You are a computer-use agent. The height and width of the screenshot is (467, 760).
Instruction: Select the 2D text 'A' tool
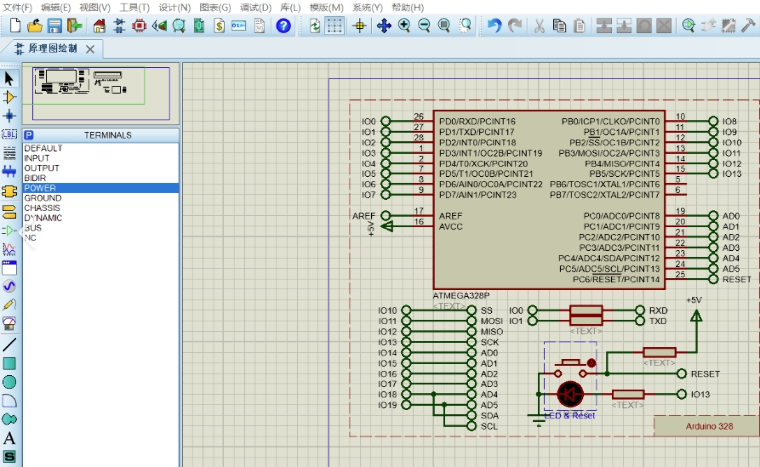10,438
